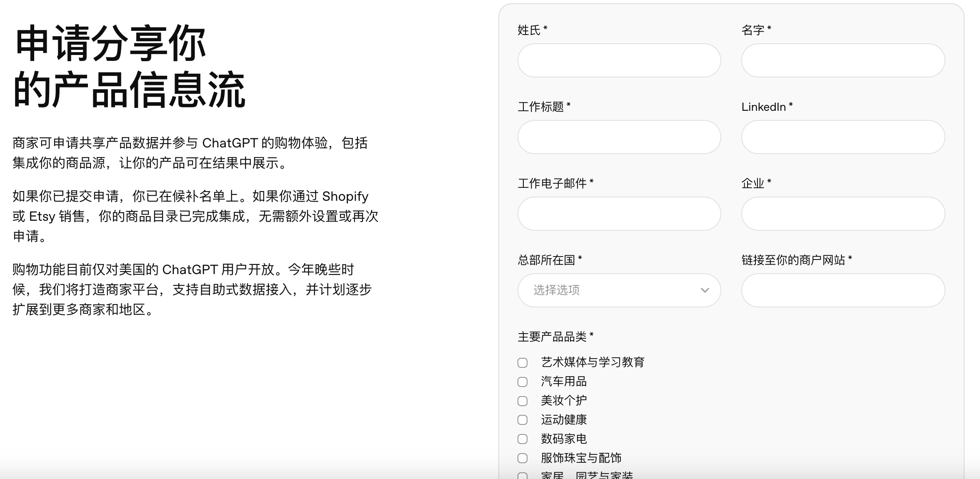The height and width of the screenshot is (479, 980).
Task: Focus the 工作标题 text box
Action: click(619, 137)
